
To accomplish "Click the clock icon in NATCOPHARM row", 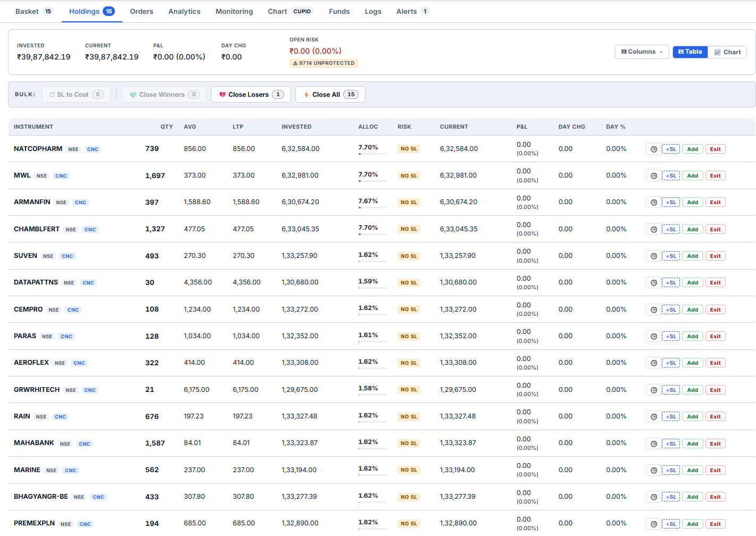I will (x=653, y=149).
